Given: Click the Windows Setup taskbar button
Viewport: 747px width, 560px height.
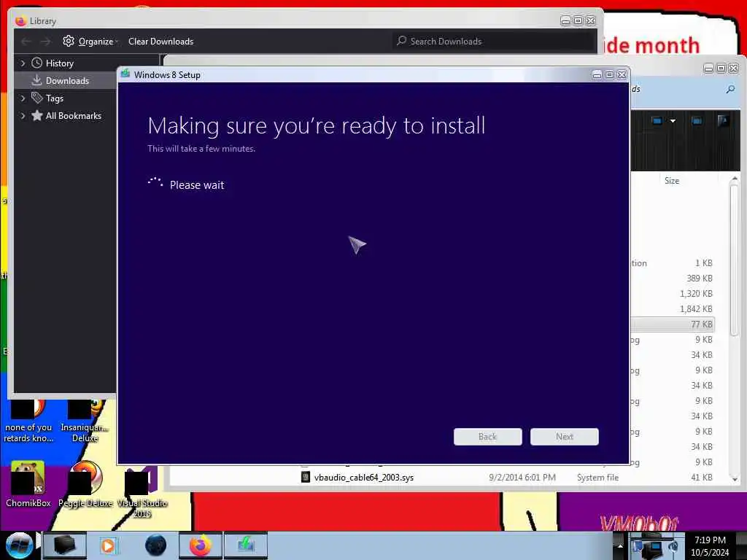Looking at the screenshot, I should [x=246, y=545].
